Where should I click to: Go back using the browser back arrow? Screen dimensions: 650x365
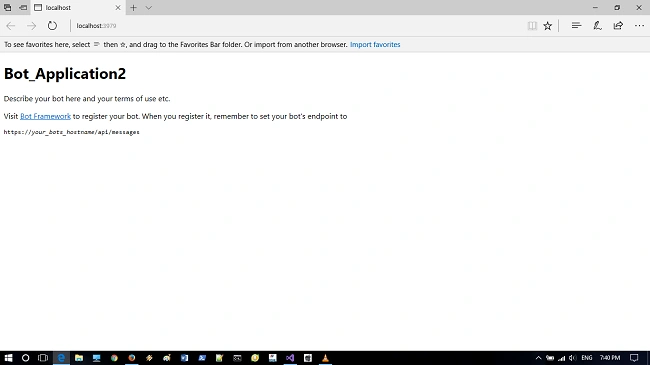tap(10, 26)
